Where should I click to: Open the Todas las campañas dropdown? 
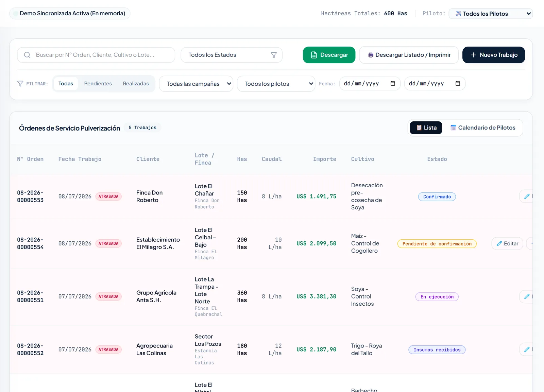[196, 84]
